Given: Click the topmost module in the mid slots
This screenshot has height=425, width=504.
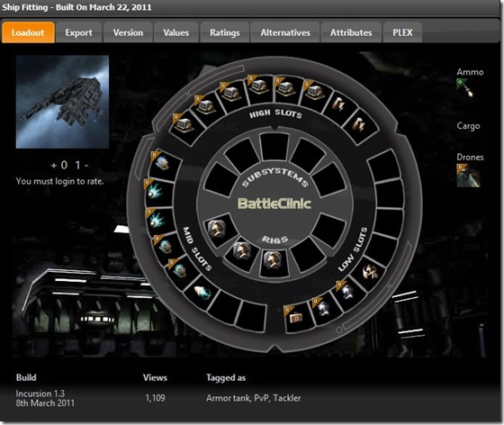Looking at the screenshot, I should (162, 163).
